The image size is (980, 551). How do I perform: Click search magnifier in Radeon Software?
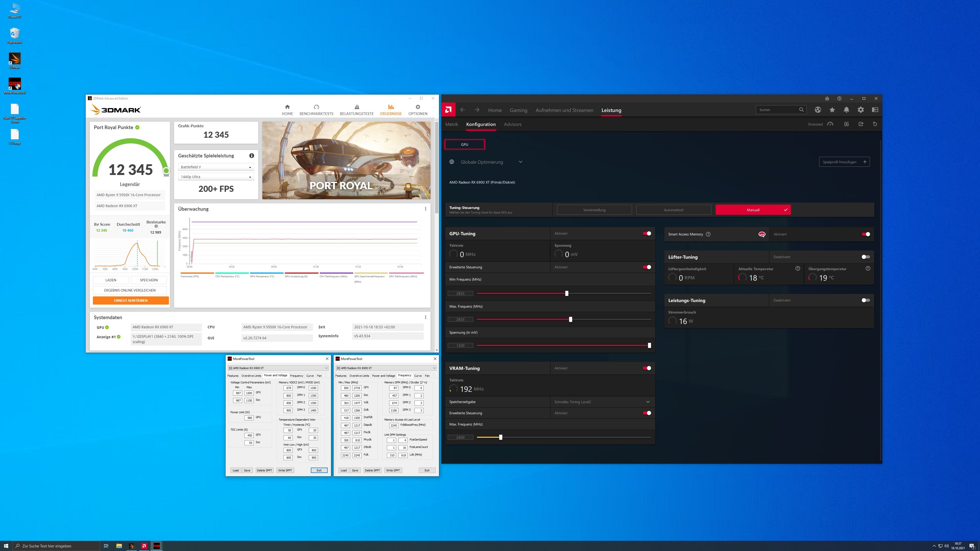802,109
